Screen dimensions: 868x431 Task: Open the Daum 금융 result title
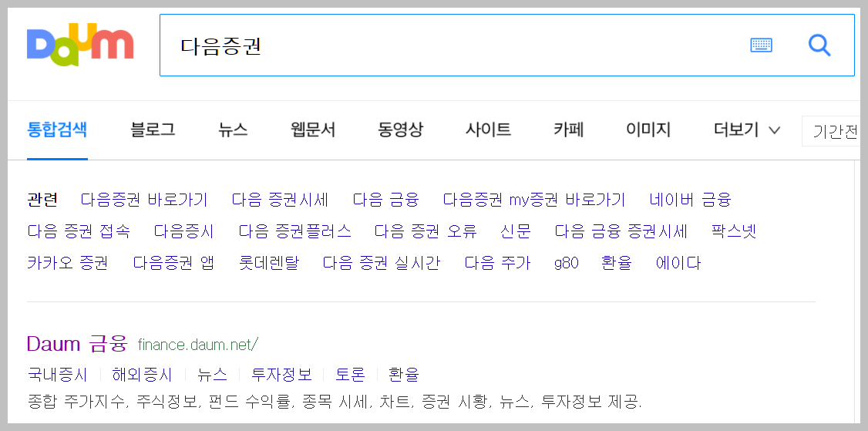click(78, 344)
